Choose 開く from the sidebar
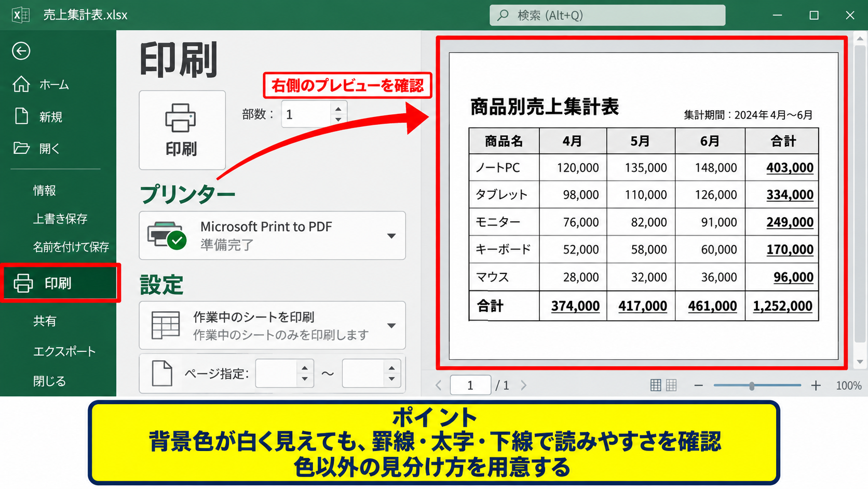Viewport: 868px width, 489px height. (x=50, y=149)
